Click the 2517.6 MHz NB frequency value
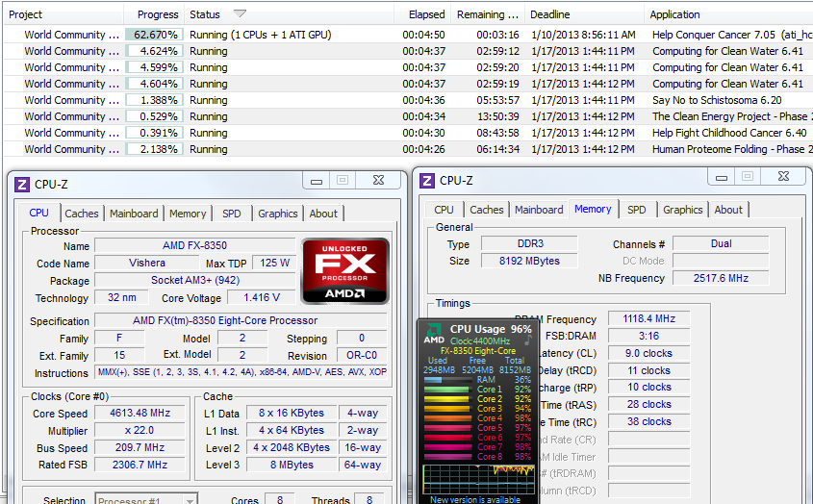Image resolution: width=813 pixels, height=504 pixels. 721,278
